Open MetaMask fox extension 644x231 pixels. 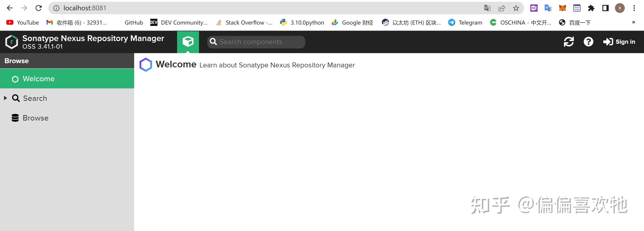coord(563,8)
